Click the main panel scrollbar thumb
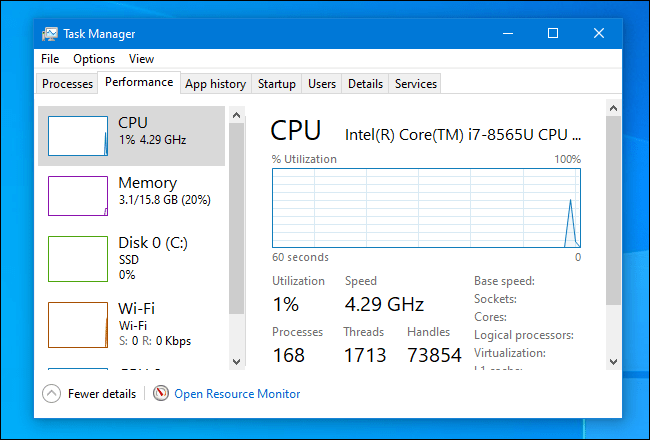The image size is (650, 440). coord(614,211)
